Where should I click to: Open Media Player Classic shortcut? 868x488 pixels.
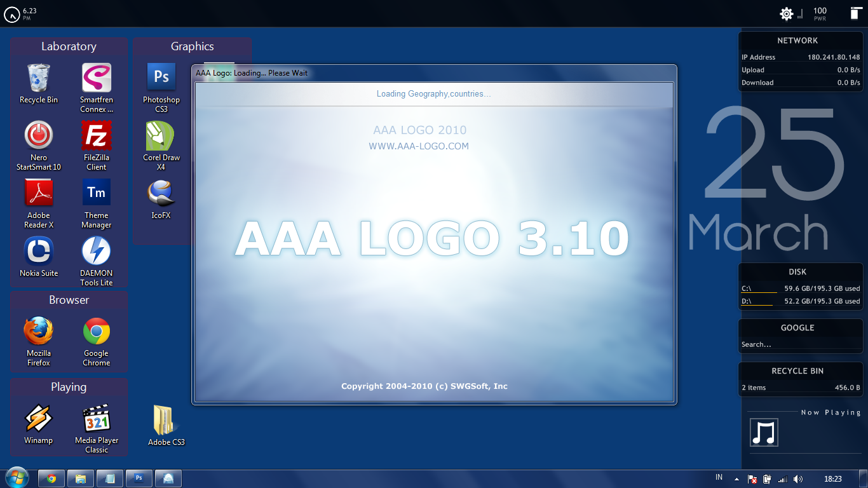tap(97, 428)
